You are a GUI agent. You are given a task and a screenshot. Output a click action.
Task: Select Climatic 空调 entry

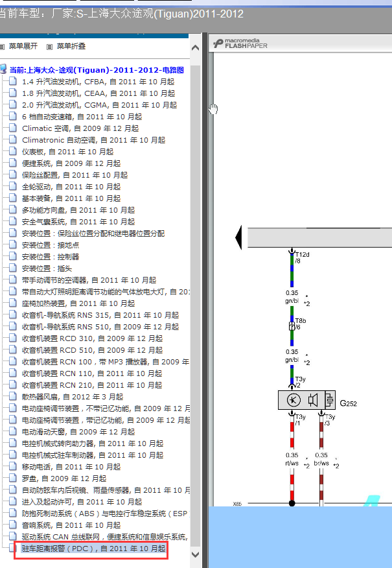[80, 128]
